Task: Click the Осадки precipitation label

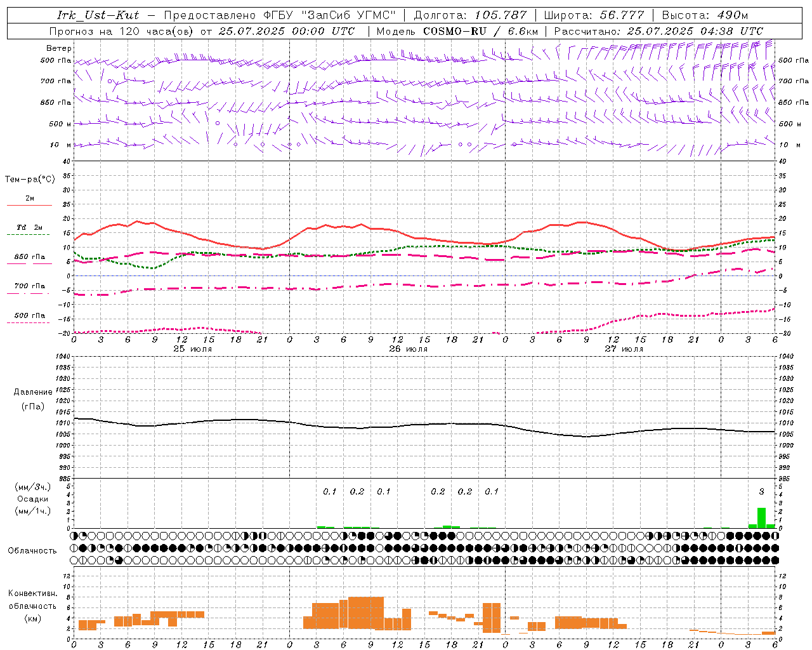Action: (33, 499)
